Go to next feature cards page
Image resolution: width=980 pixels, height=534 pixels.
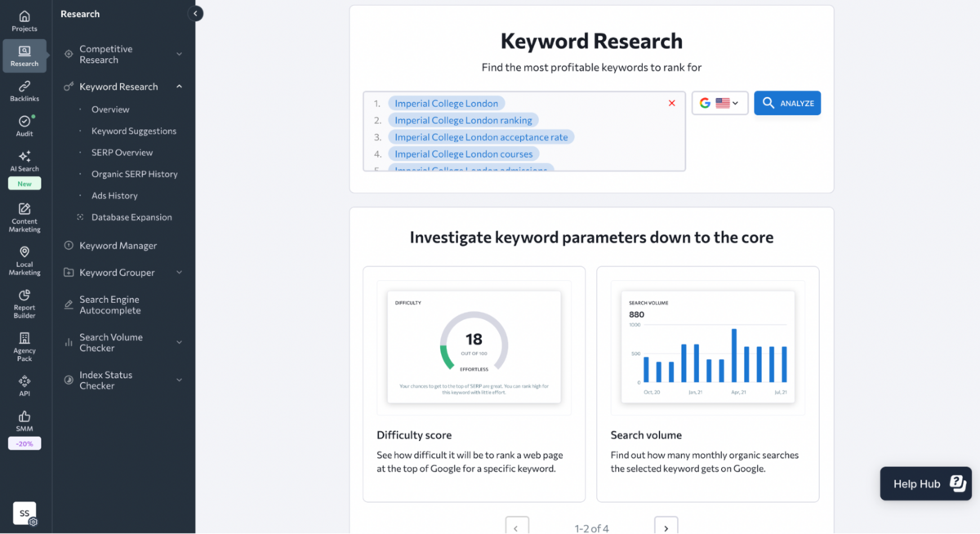[666, 527]
